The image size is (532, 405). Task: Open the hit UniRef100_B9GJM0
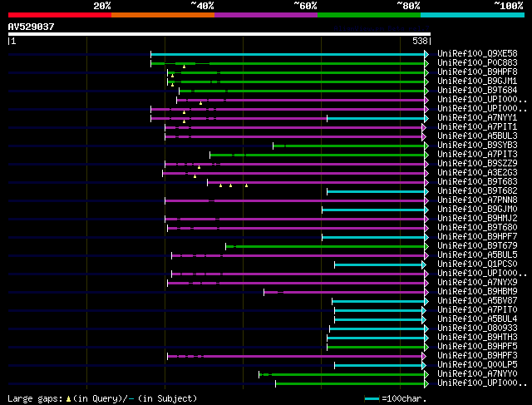pos(477,209)
